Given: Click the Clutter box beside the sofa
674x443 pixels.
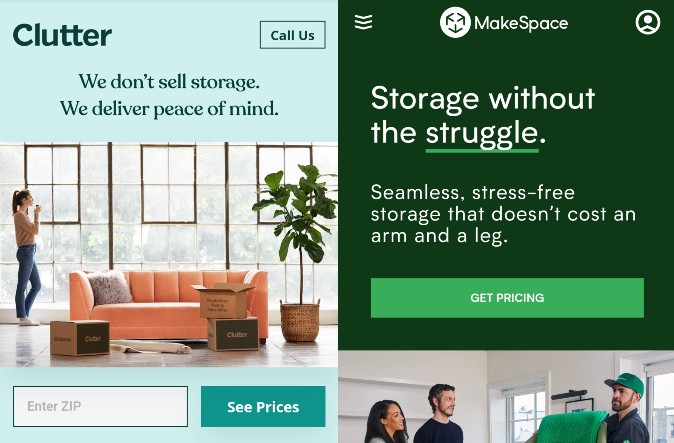Looking at the screenshot, I should pyautogui.click(x=80, y=338).
